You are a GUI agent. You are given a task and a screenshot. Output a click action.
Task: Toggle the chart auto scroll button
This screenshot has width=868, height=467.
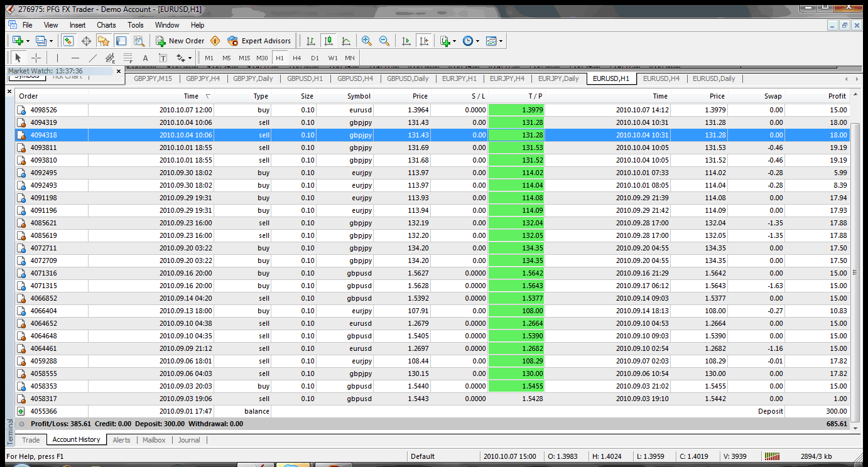(x=406, y=41)
